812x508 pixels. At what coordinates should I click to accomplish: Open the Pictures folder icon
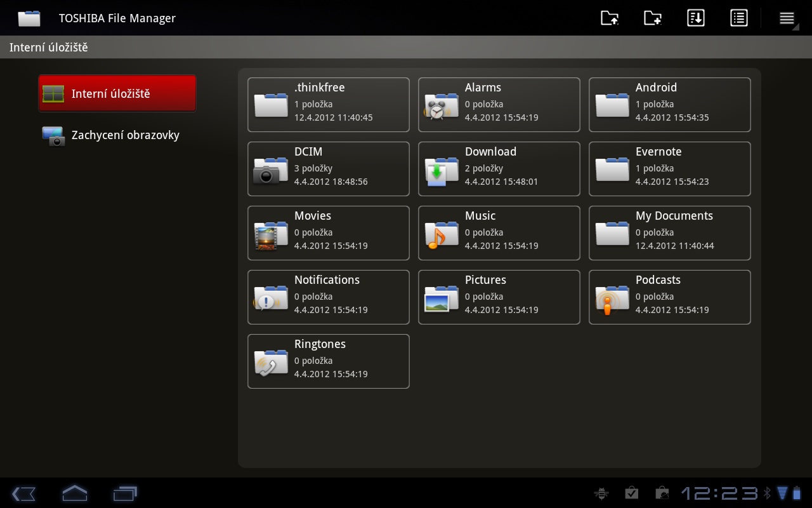(x=441, y=298)
